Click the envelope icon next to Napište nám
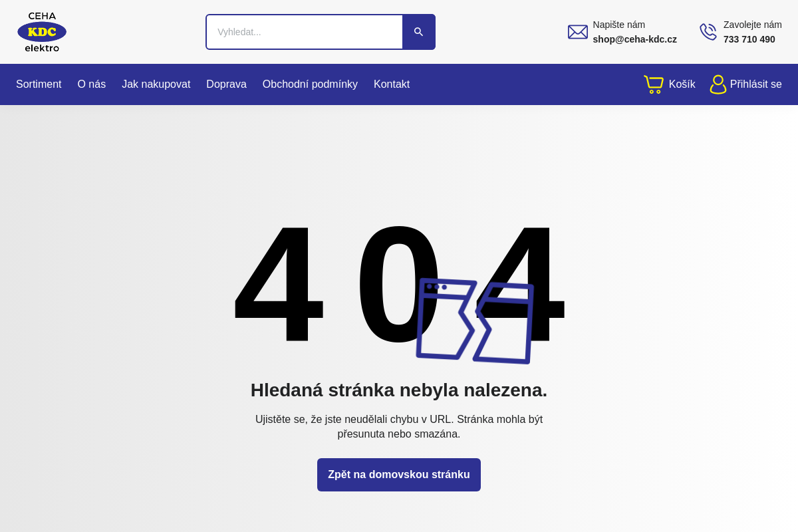Image resolution: width=798 pixels, height=532 pixels. pyautogui.click(x=577, y=31)
